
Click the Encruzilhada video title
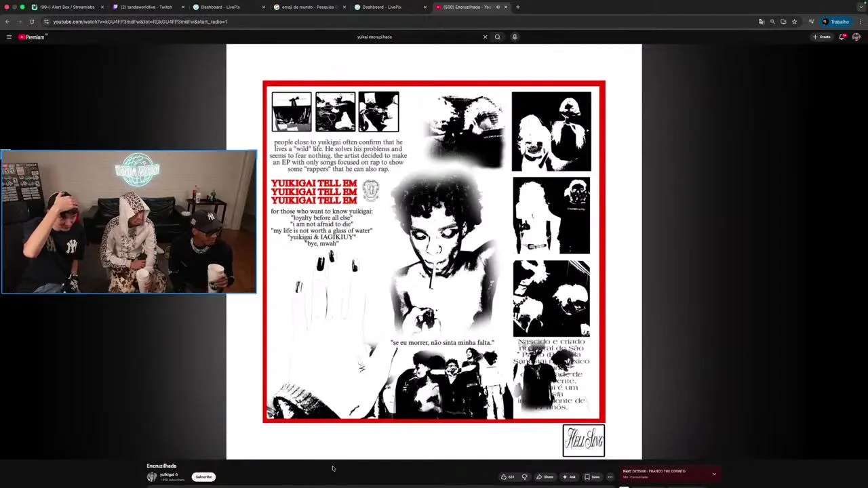[161, 466]
